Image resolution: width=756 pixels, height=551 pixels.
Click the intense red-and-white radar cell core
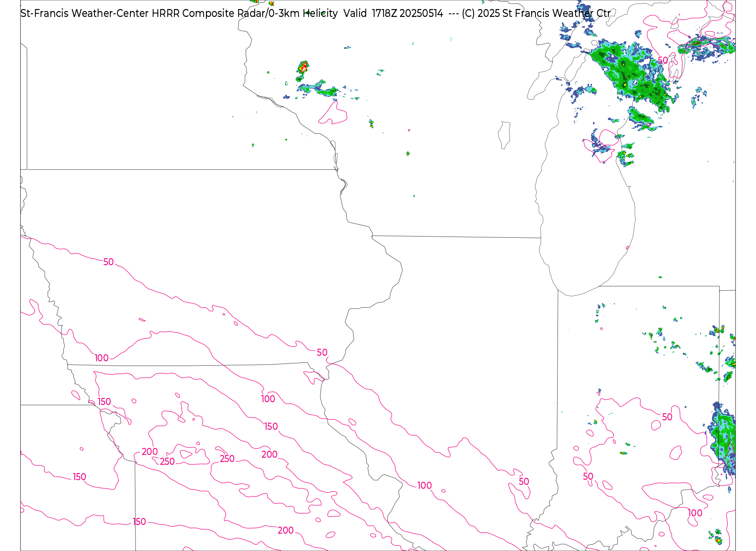coord(304,67)
